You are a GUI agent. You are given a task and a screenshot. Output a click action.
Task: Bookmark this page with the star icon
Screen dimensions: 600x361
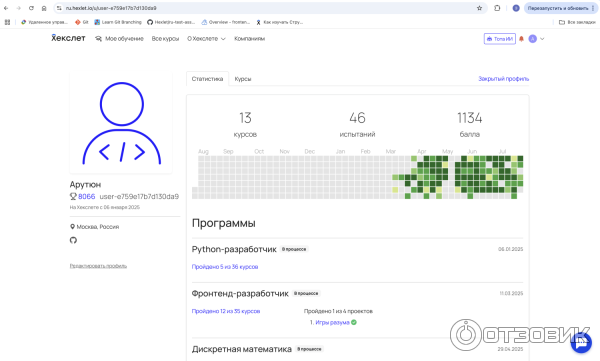pyautogui.click(x=479, y=8)
